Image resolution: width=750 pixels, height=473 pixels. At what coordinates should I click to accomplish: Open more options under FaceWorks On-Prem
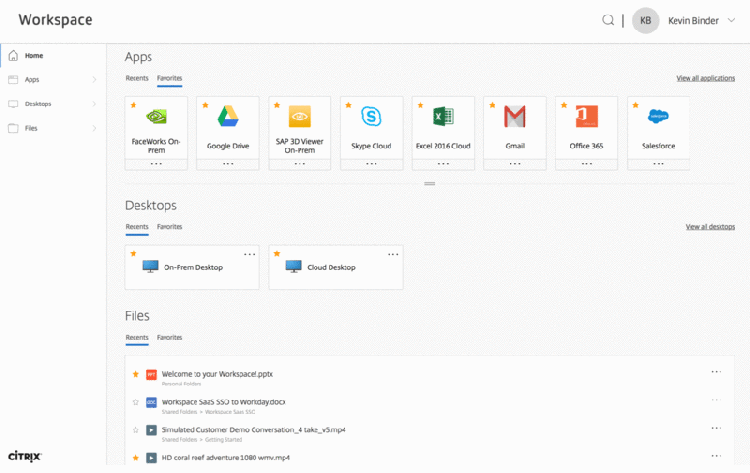156,164
